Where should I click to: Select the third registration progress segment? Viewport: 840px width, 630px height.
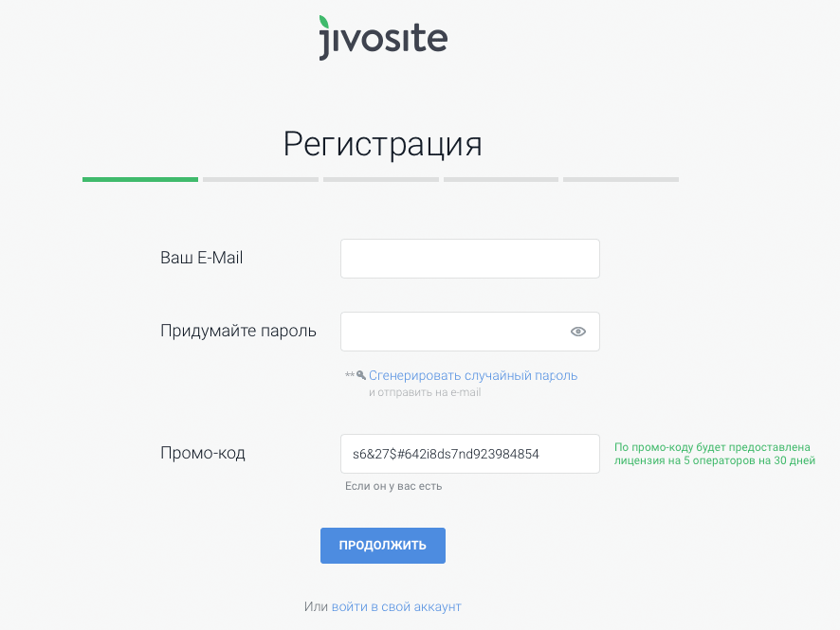381,179
